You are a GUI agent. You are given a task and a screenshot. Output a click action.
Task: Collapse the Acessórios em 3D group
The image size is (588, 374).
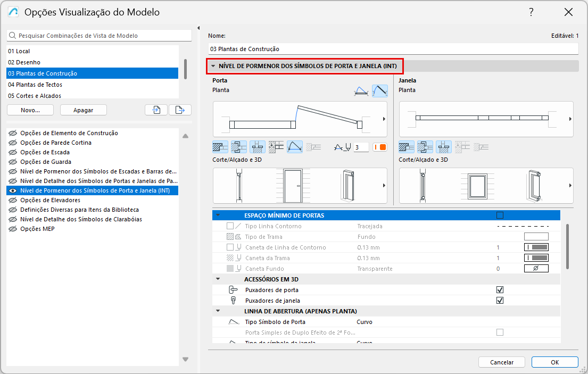coord(218,279)
